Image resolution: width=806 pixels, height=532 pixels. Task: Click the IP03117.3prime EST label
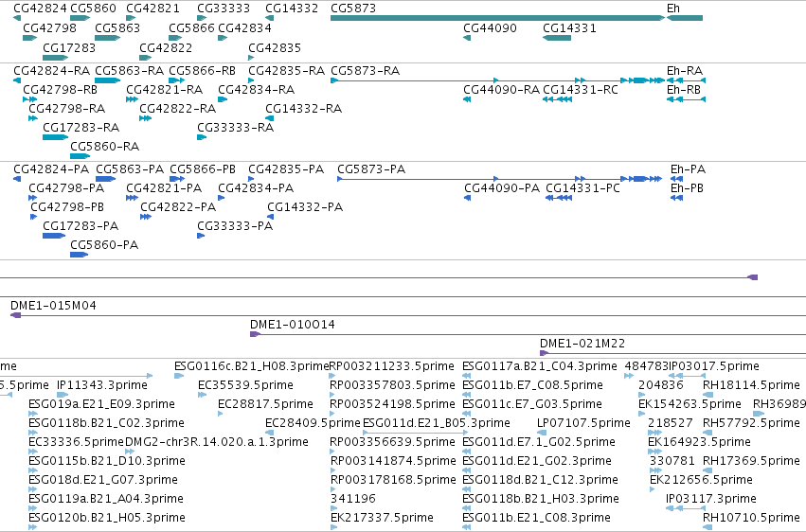click(x=711, y=499)
